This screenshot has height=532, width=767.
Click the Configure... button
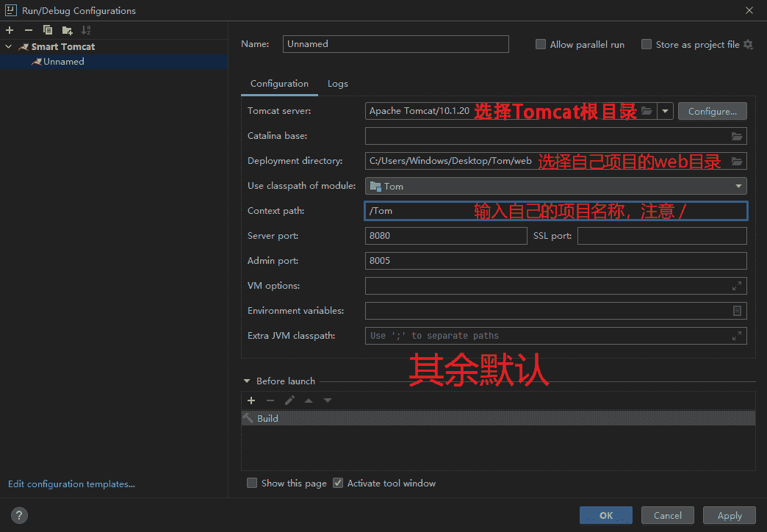pyautogui.click(x=712, y=111)
